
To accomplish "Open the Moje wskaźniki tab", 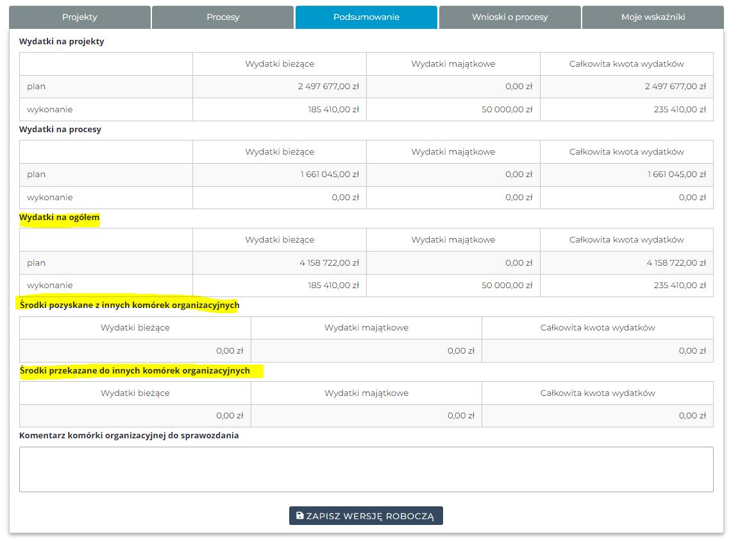I will (653, 17).
